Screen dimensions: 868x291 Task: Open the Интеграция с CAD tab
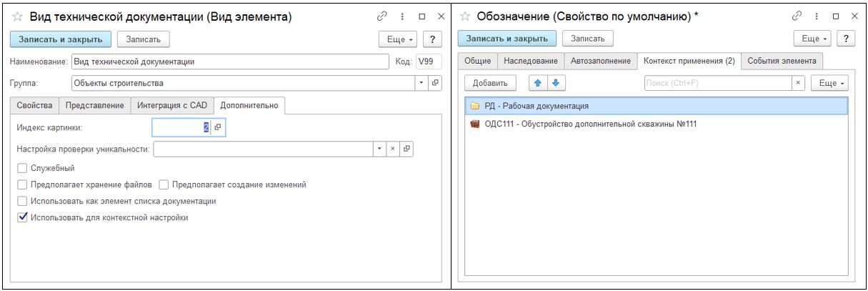(x=172, y=105)
